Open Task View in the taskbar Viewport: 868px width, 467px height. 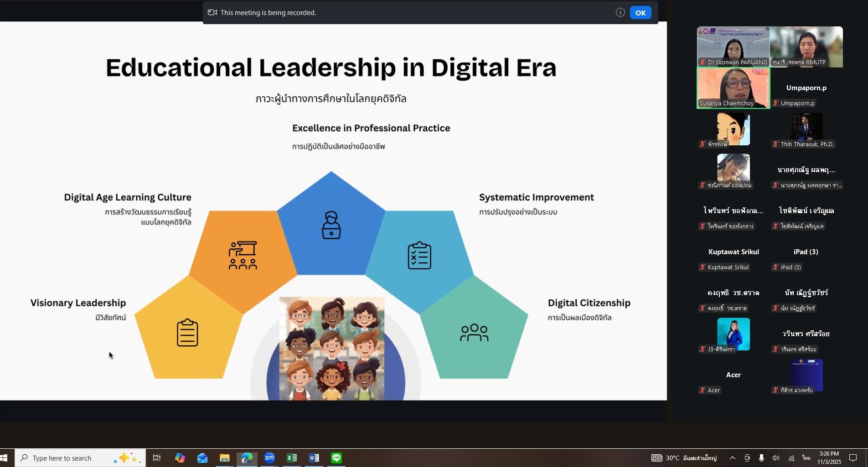(x=156, y=458)
